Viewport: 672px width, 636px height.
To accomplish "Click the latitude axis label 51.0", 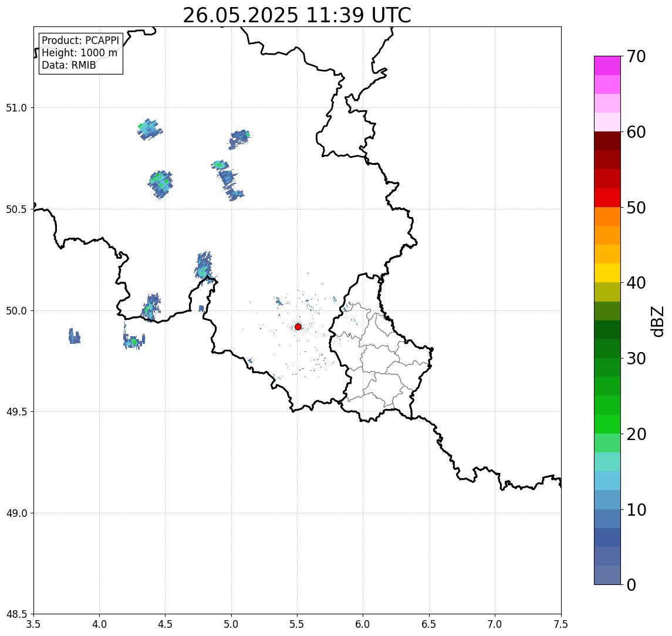I will 16,108.
